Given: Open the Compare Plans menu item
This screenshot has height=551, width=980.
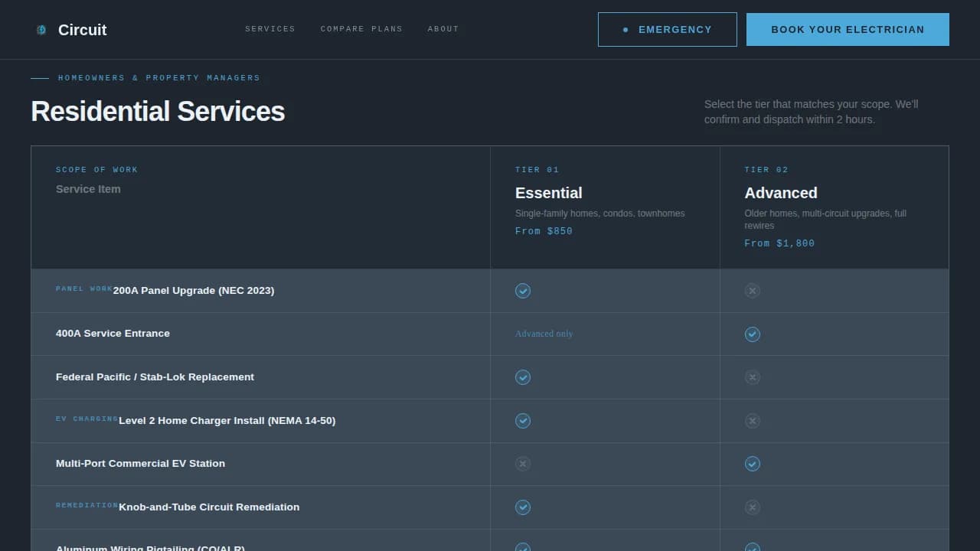Looking at the screenshot, I should pyautogui.click(x=361, y=29).
